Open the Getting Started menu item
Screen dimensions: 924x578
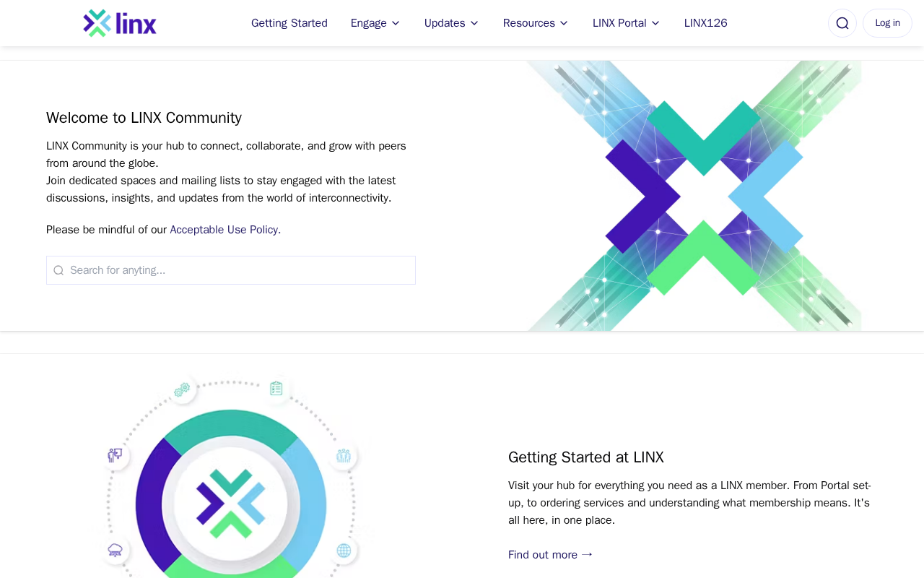click(x=289, y=23)
